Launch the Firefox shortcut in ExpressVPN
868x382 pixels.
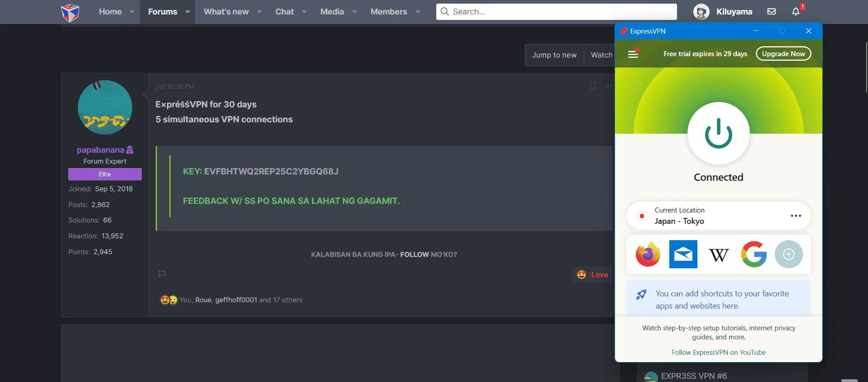(x=648, y=254)
